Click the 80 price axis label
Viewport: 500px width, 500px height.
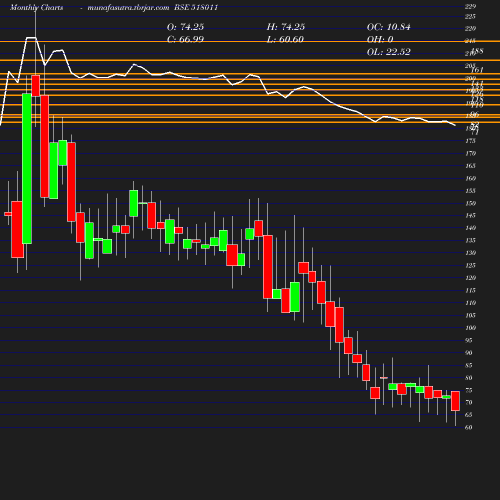[469, 378]
